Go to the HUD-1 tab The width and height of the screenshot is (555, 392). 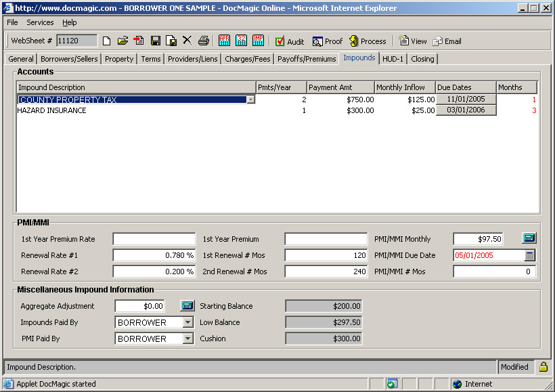pos(393,59)
